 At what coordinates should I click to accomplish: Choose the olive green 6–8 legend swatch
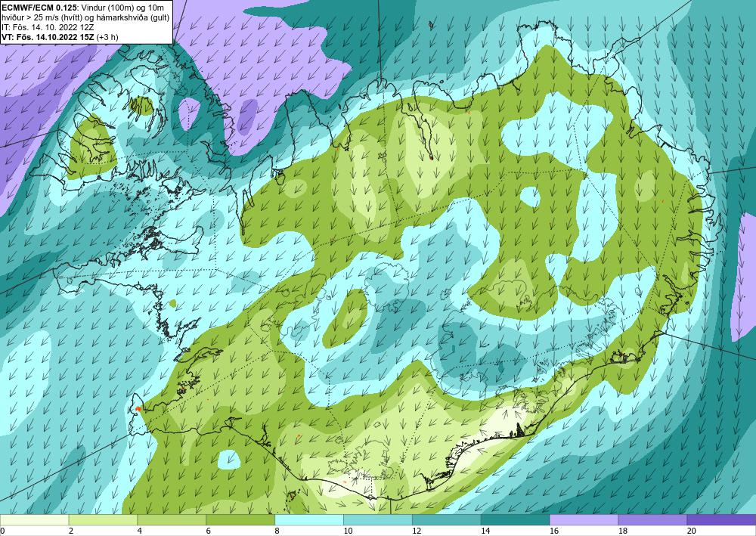tap(240, 520)
